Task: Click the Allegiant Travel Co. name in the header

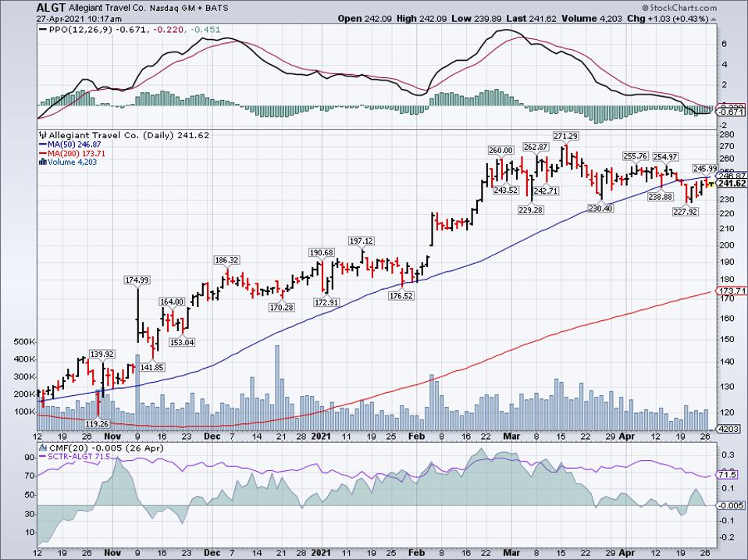Action: tap(107, 9)
